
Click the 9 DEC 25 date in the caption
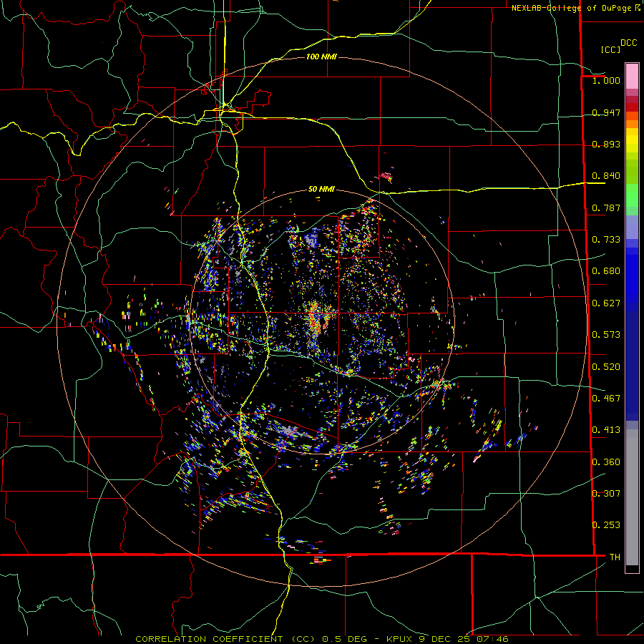tap(445, 639)
